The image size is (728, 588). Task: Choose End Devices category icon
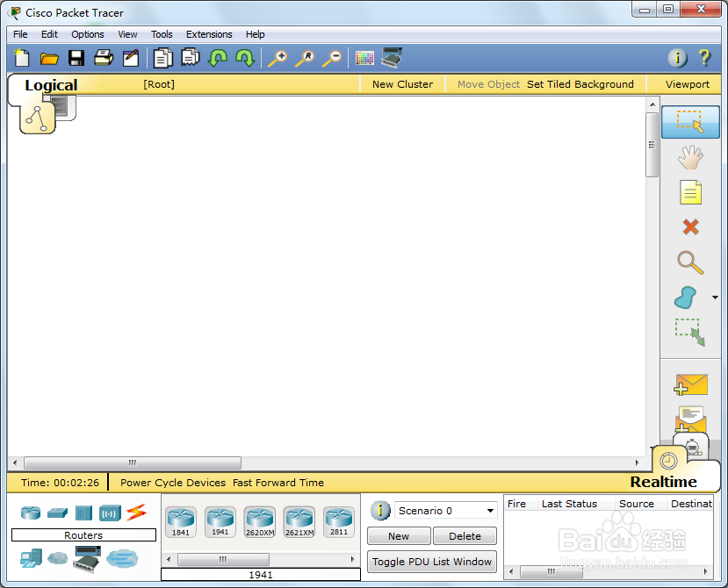click(31, 558)
